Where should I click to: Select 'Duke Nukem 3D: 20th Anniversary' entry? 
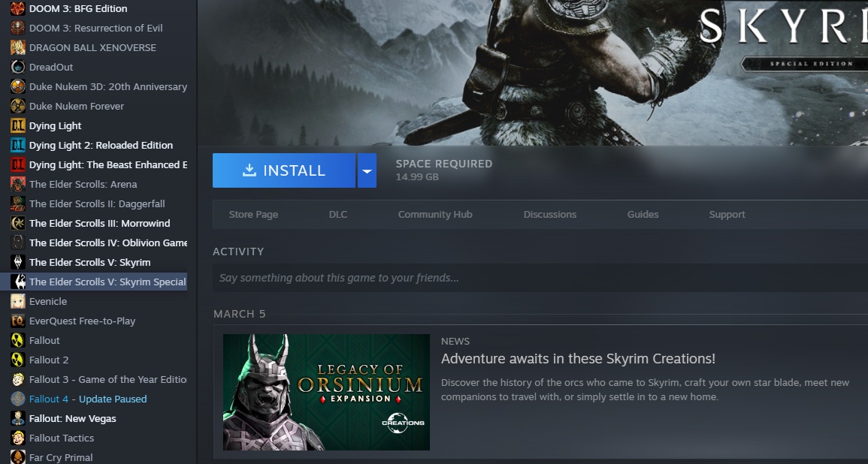[x=108, y=87]
